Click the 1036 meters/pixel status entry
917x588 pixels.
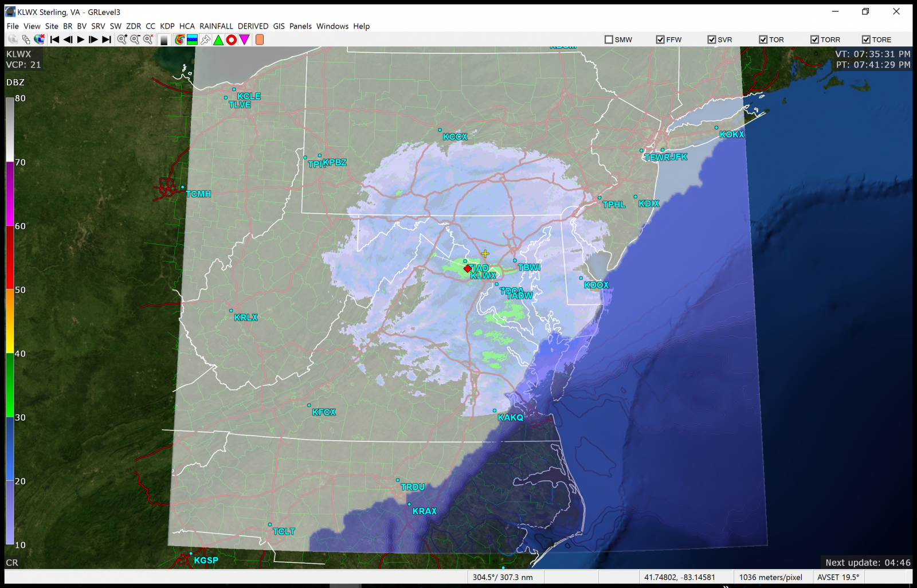point(770,577)
